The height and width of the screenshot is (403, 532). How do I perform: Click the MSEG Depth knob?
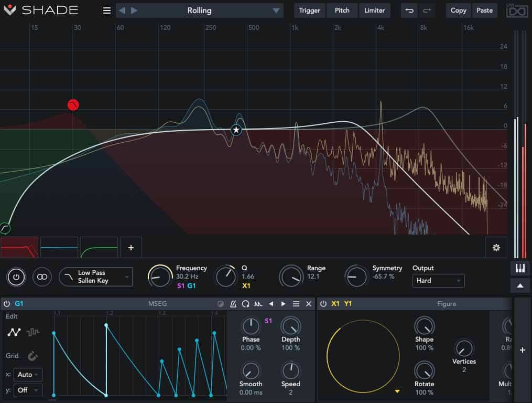[291, 326]
